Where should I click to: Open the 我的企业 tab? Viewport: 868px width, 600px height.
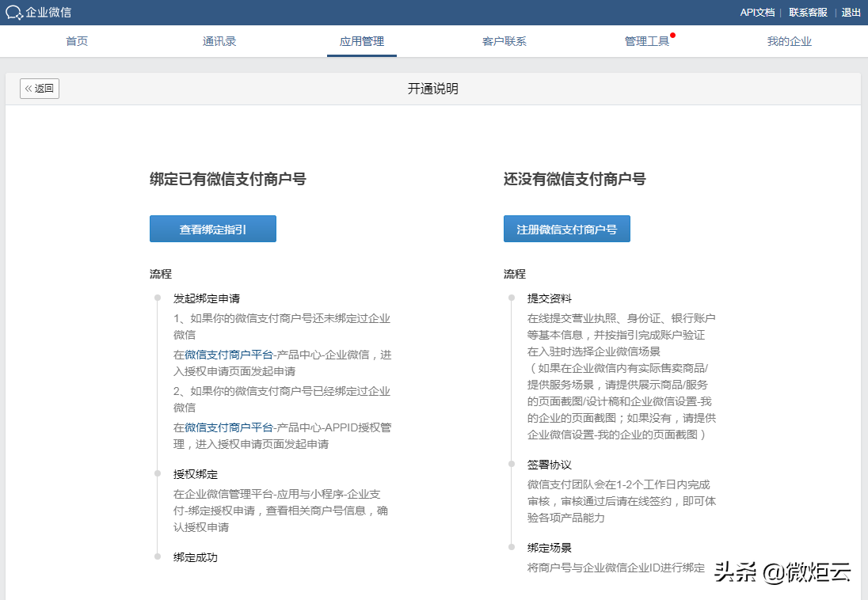pyautogui.click(x=789, y=41)
